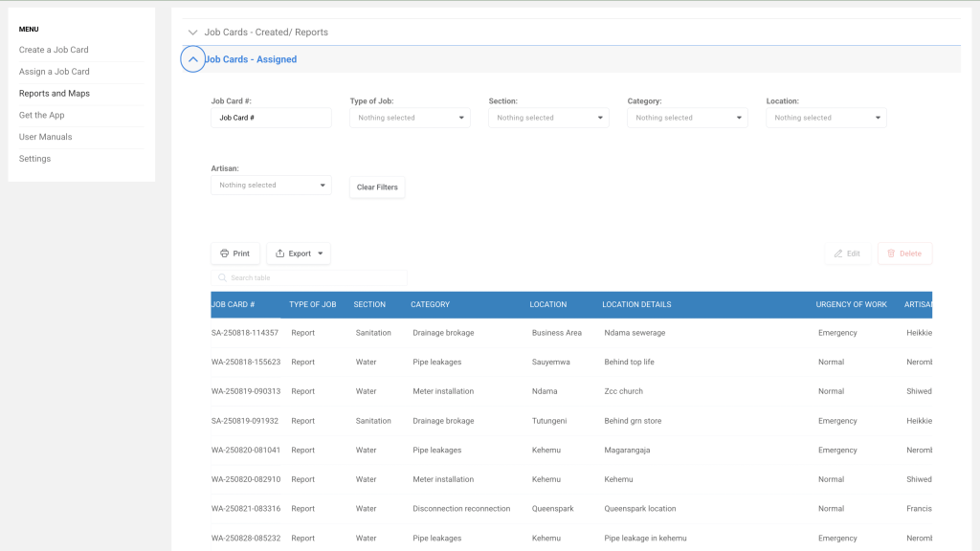Select row for job card SA-250818-114357
This screenshot has height=551, width=980.
tap(245, 333)
